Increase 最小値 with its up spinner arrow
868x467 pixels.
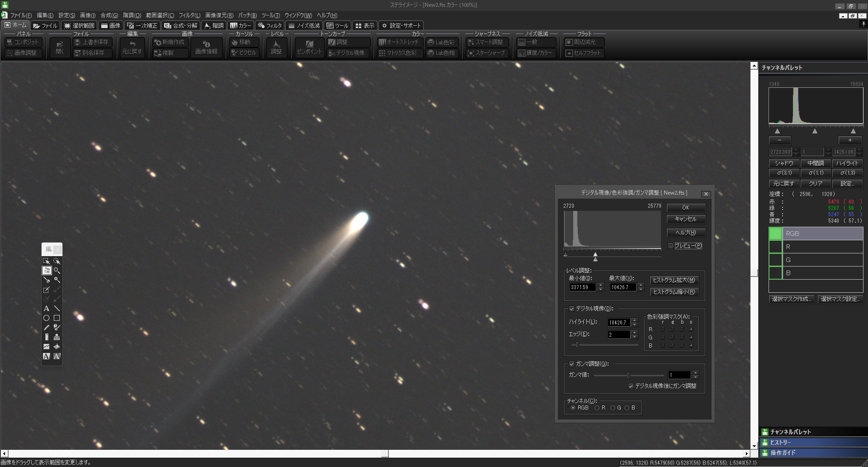(x=600, y=285)
